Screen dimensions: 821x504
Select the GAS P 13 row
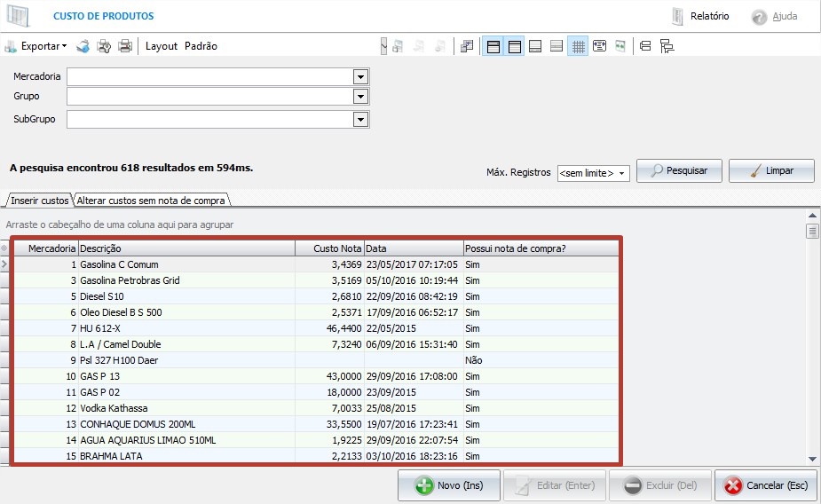click(316, 376)
